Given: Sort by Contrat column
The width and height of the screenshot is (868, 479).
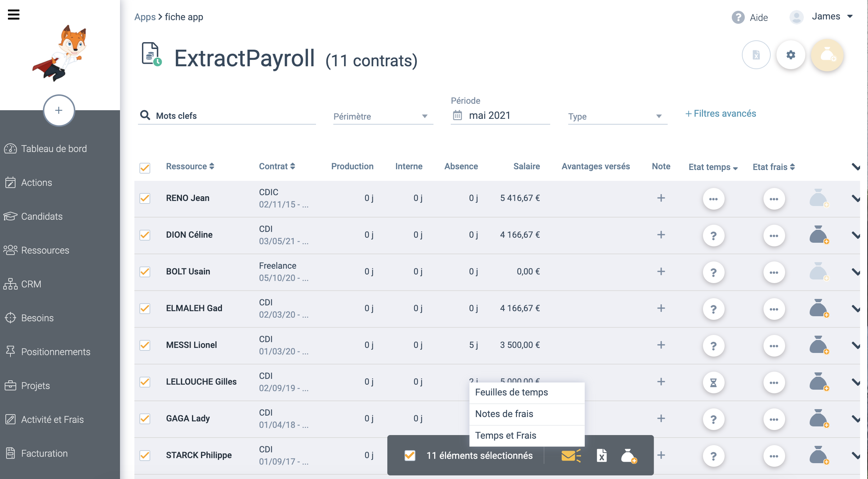Looking at the screenshot, I should point(277,166).
